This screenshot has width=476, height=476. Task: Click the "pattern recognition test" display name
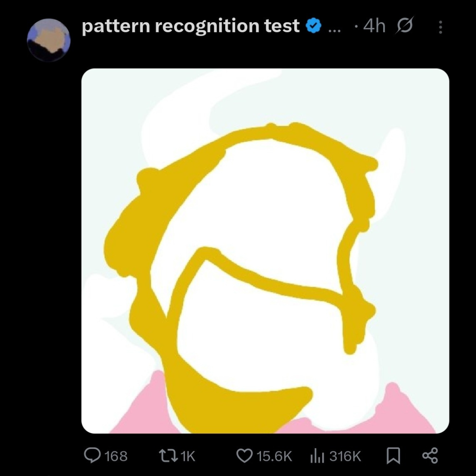(x=190, y=26)
